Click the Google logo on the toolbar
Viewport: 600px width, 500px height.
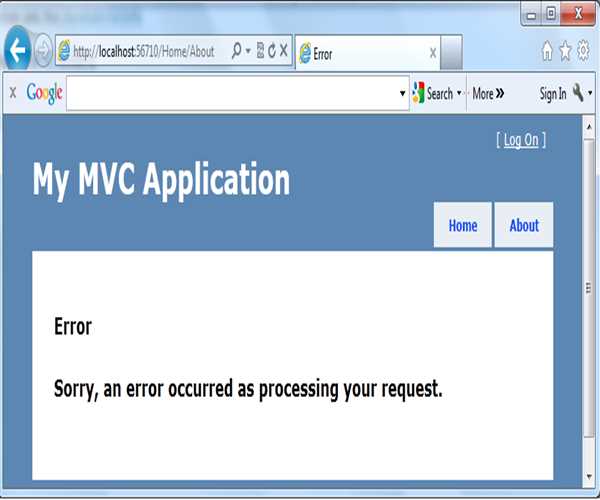(x=44, y=93)
